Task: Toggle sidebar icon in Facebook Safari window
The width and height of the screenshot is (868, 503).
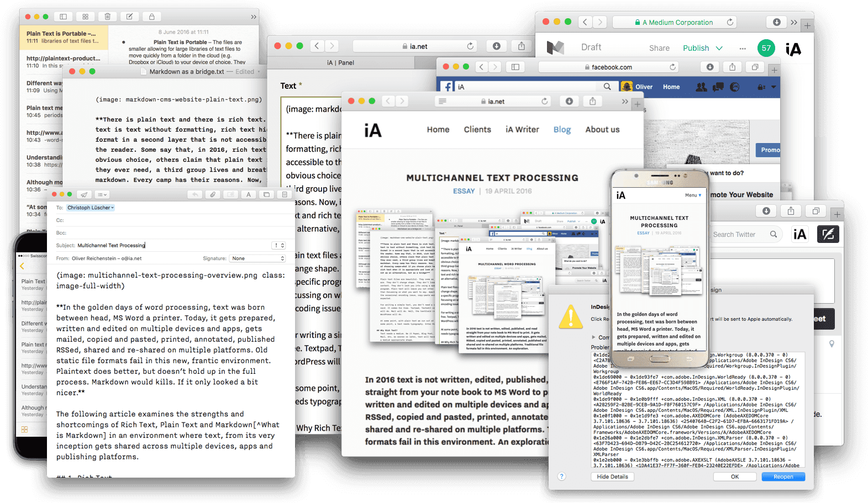Action: tap(515, 67)
